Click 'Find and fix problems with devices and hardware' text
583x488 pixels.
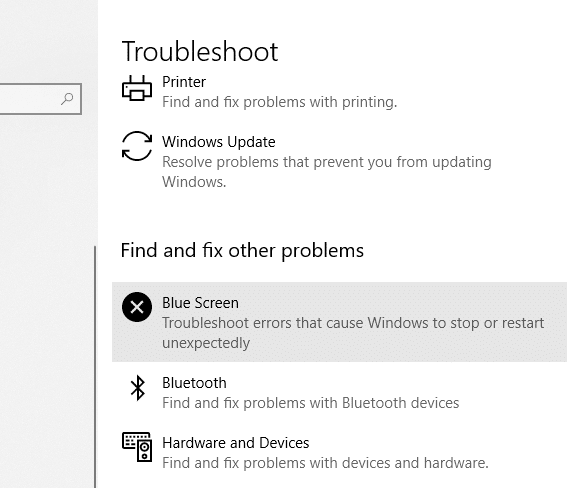(325, 463)
